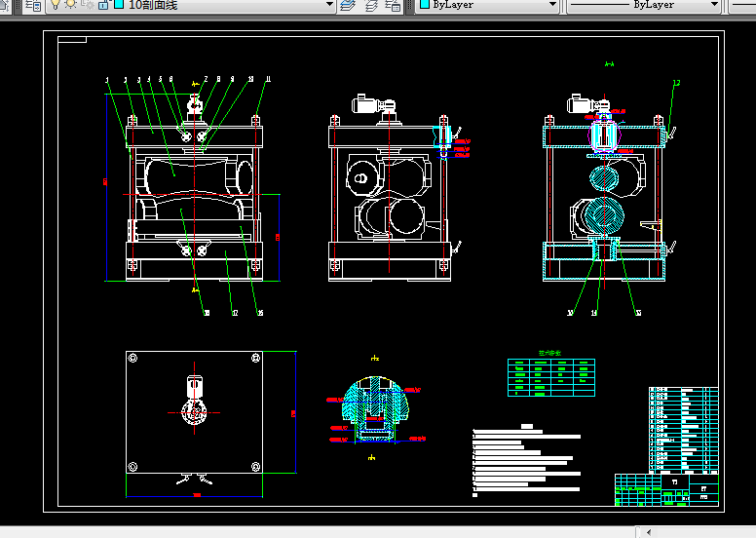Select the square plate in the top view
The height and width of the screenshot is (538, 756).
pyautogui.click(x=194, y=412)
